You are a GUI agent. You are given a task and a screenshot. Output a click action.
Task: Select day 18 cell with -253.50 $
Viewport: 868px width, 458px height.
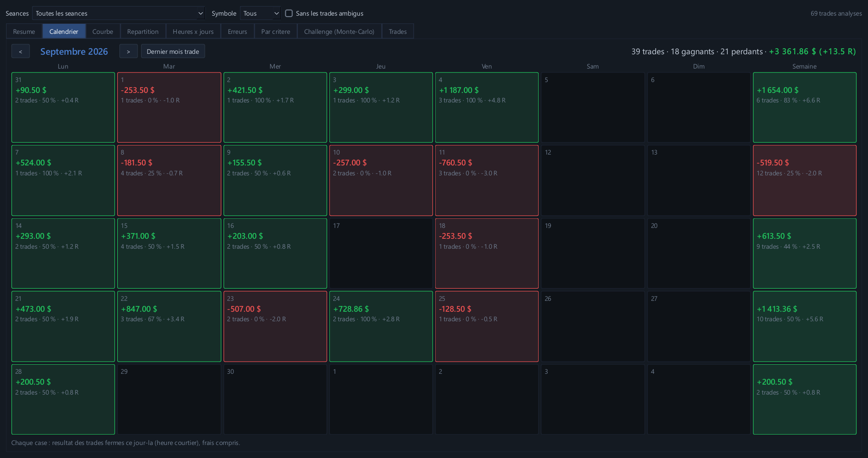[487, 254]
